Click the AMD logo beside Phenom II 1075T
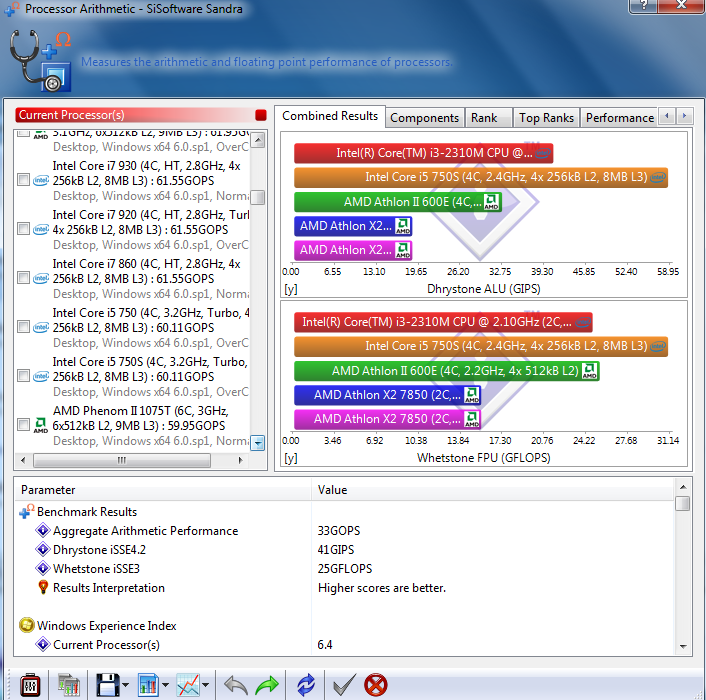 pos(41,425)
